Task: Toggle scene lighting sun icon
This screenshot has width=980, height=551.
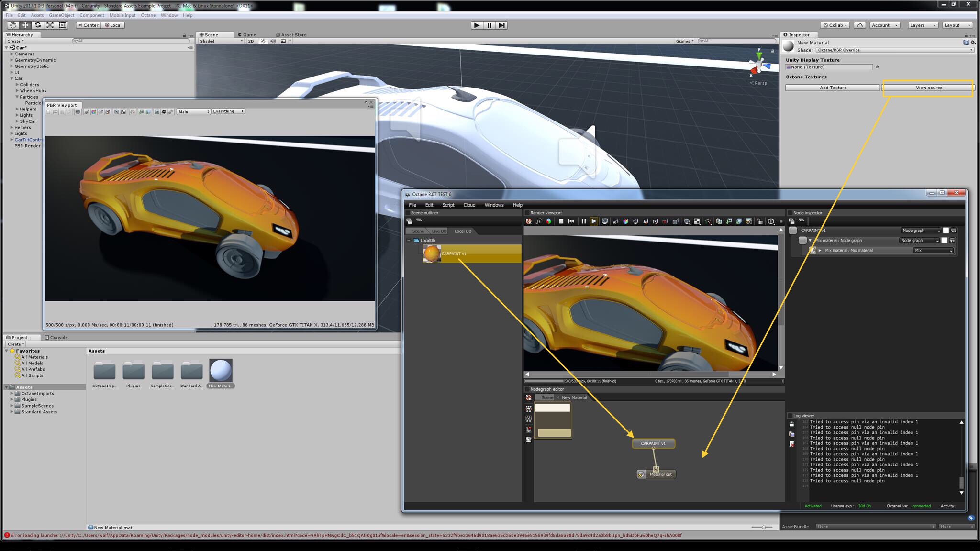Action: coord(263,41)
